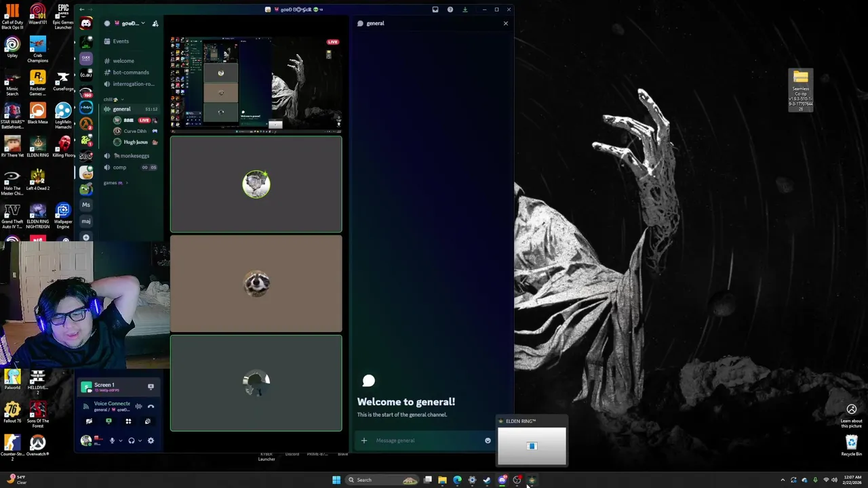This screenshot has height=488, width=868.
Task: Open the Ms server in the sidebar
Action: click(x=86, y=205)
